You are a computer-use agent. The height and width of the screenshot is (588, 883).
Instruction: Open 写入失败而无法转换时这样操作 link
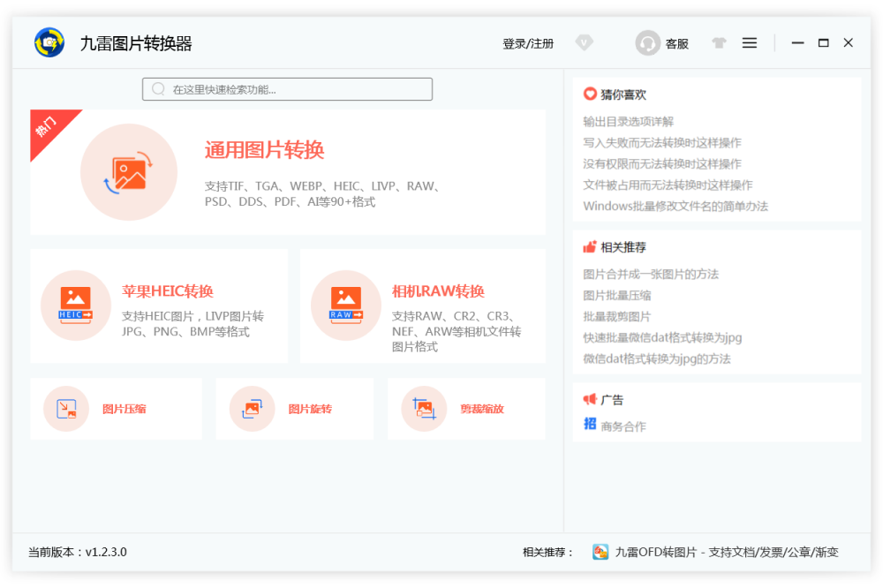[661, 143]
